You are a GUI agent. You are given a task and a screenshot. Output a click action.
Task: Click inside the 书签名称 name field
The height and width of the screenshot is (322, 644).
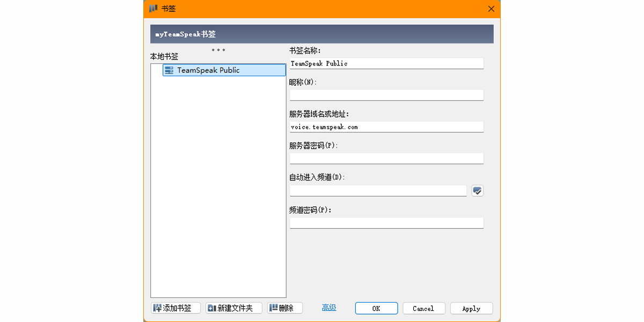[386, 63]
